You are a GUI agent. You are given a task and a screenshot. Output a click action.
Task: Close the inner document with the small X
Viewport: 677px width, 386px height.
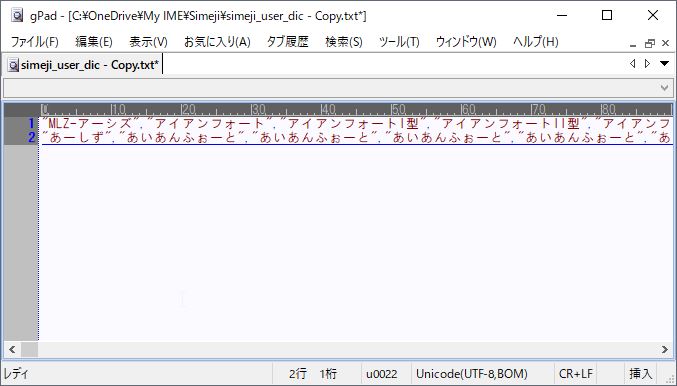pos(665,43)
